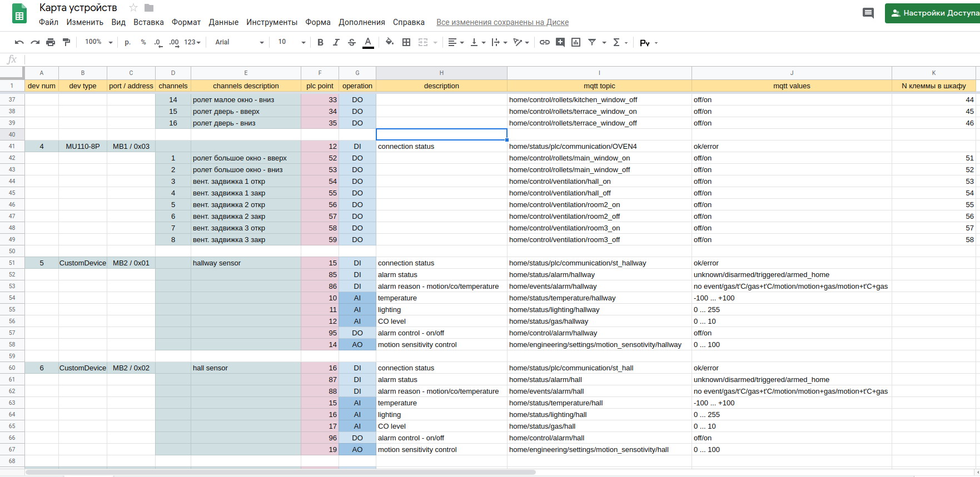
Task: Open the comments history panel
Action: point(868,13)
